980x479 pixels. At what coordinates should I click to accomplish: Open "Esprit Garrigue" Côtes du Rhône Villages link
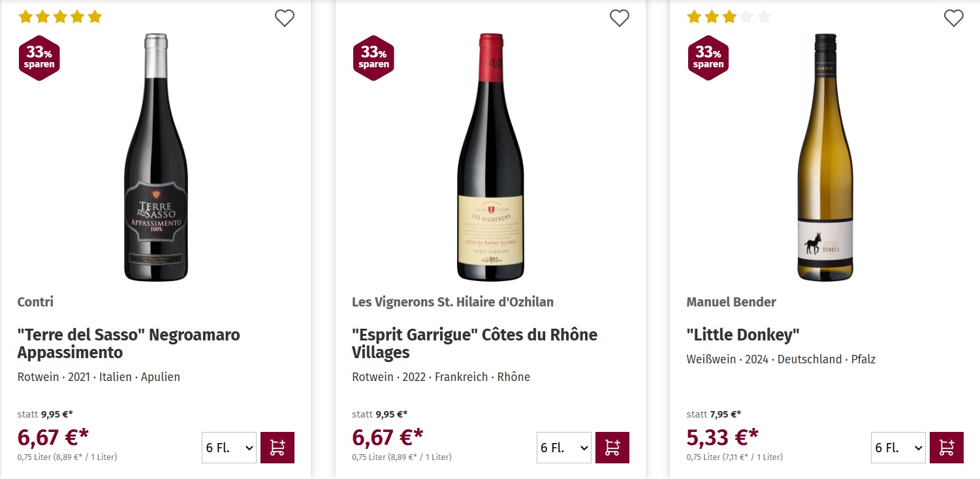pos(474,344)
